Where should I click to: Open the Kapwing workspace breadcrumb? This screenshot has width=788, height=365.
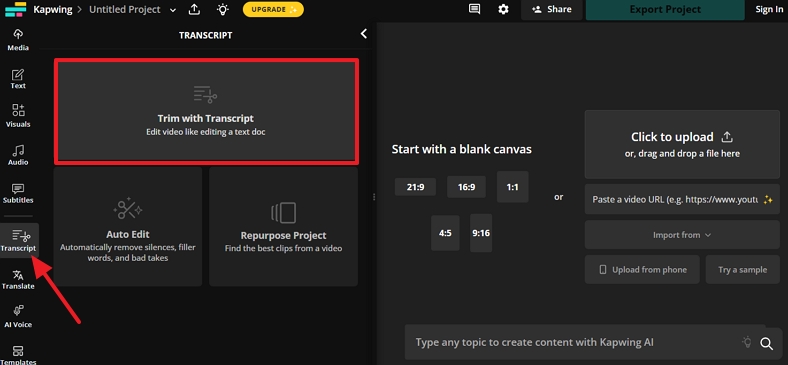(x=54, y=9)
